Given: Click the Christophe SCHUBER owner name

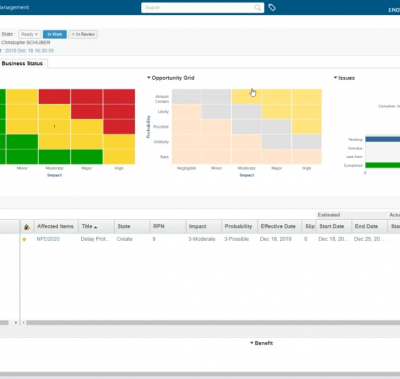Looking at the screenshot, I should pos(26,43).
